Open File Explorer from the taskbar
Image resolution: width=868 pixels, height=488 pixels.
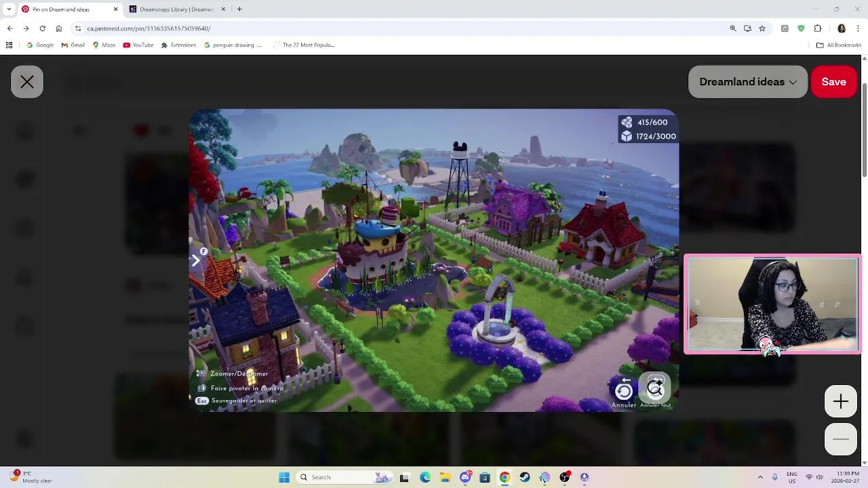pyautogui.click(x=445, y=477)
